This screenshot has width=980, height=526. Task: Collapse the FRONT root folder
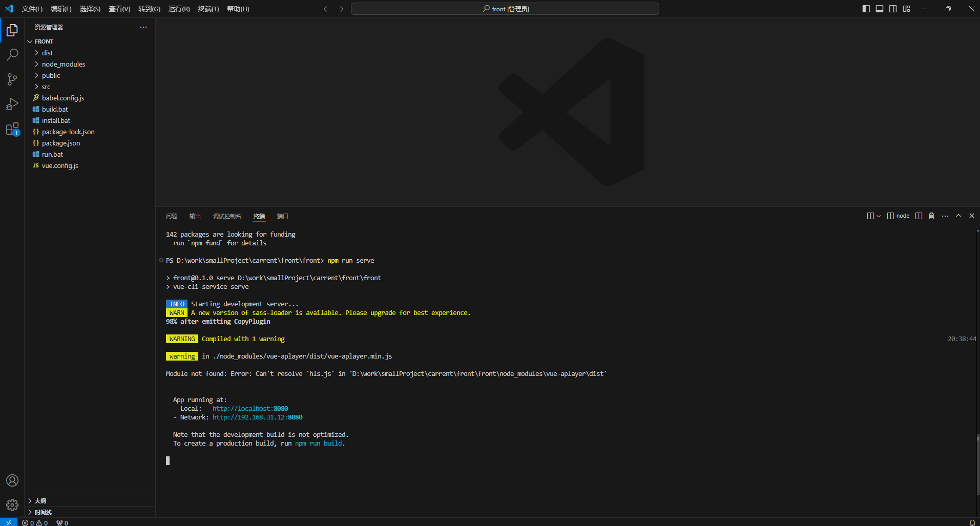[90, 41]
